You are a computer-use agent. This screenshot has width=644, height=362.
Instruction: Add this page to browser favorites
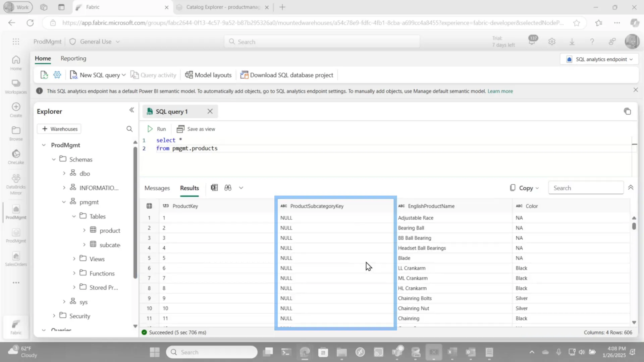[577, 23]
